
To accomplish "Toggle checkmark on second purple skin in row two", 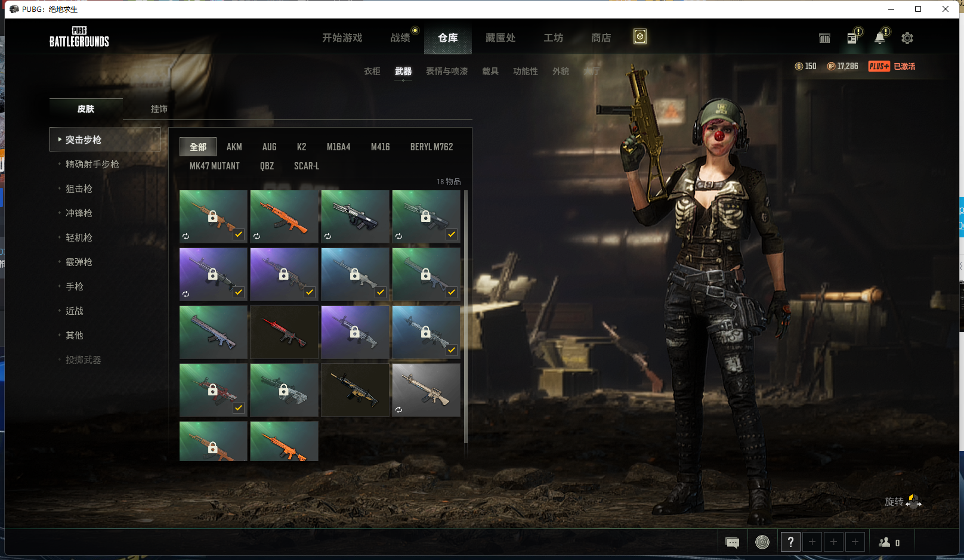I will pos(310,292).
